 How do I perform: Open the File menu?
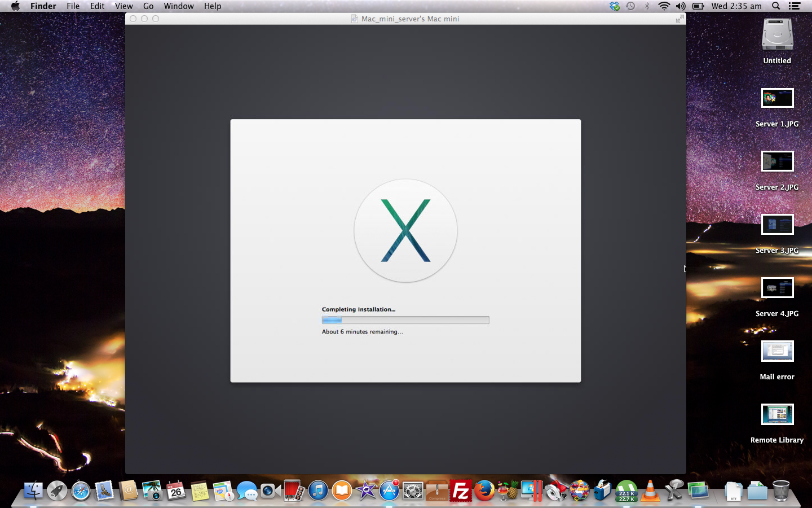pos(73,6)
